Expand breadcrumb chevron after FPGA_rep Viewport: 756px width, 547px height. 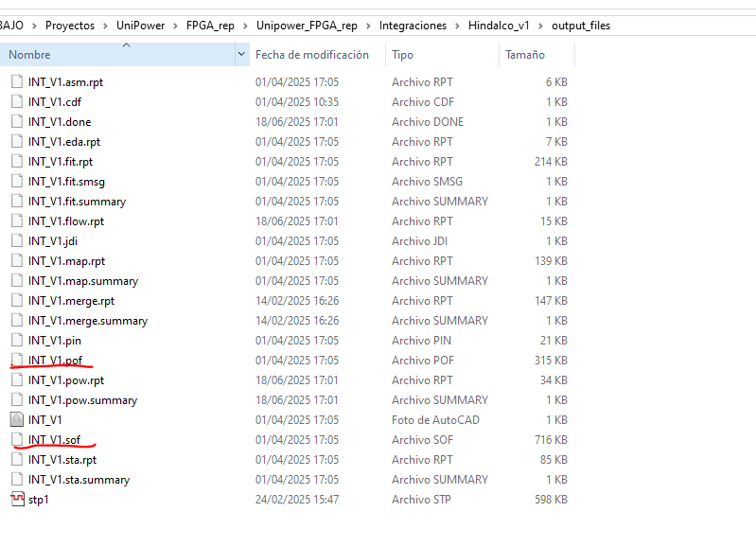[245, 26]
